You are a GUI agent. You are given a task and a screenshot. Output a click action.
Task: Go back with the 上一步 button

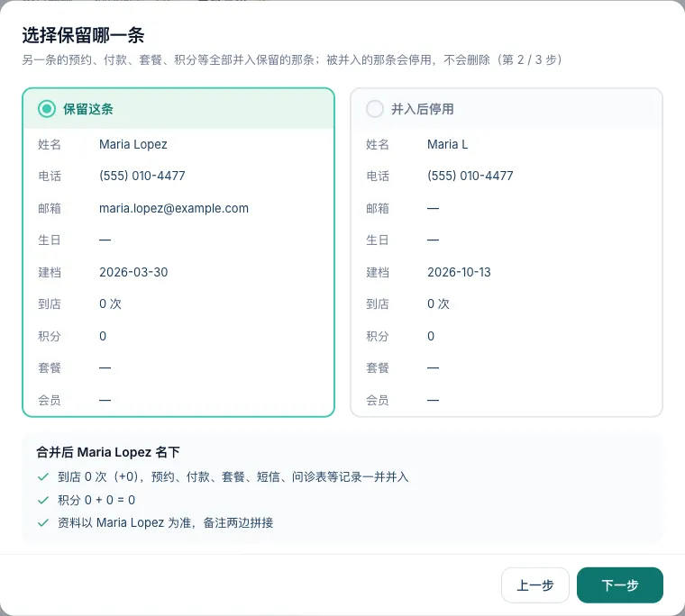click(x=535, y=585)
